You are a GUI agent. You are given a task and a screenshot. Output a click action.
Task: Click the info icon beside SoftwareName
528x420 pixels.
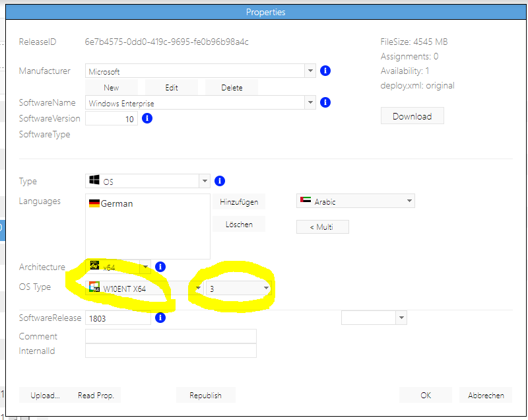(x=325, y=102)
